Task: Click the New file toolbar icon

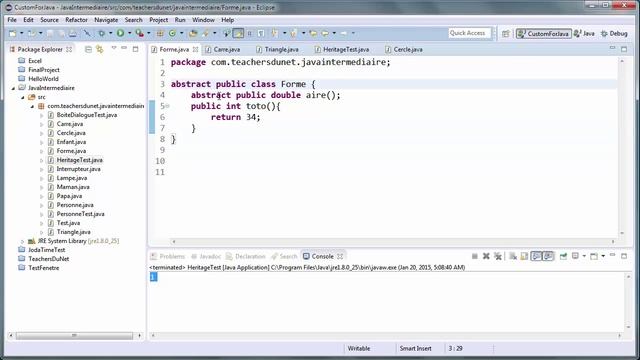Action: pyautogui.click(x=13, y=33)
